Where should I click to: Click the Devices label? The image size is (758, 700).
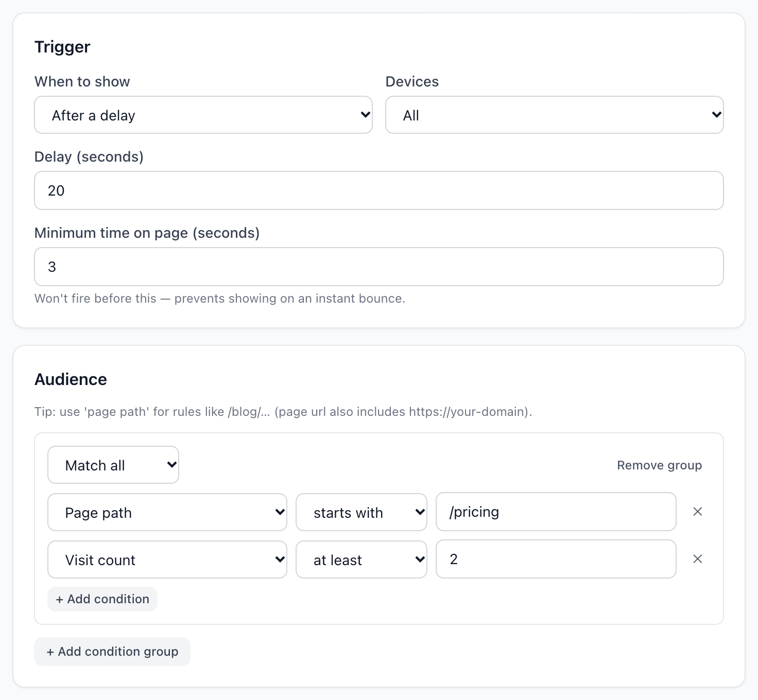(412, 81)
